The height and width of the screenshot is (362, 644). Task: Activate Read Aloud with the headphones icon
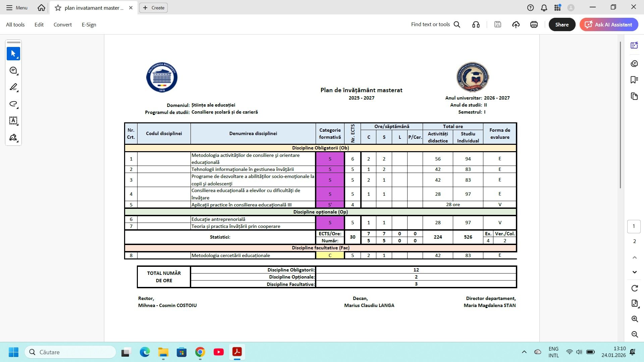(x=476, y=24)
